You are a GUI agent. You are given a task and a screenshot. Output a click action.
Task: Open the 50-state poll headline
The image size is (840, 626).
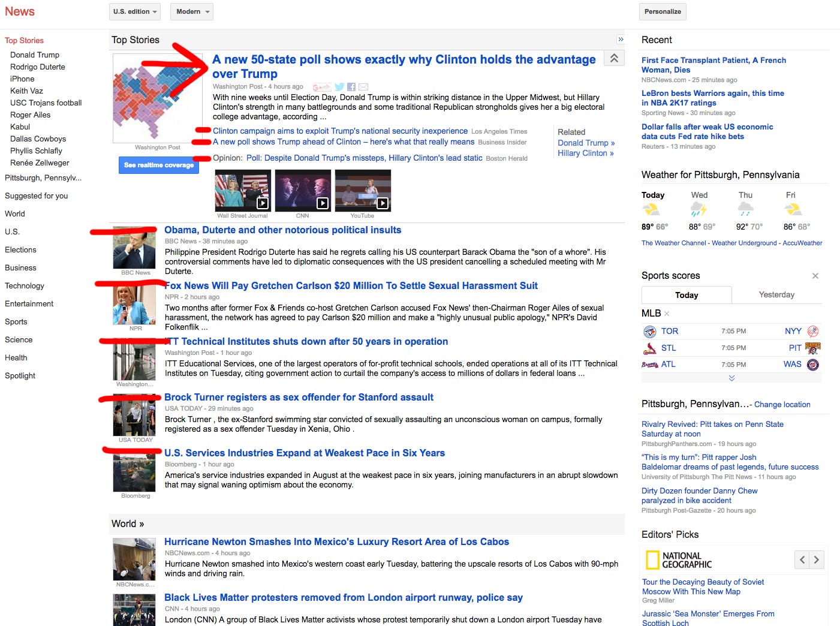(404, 67)
